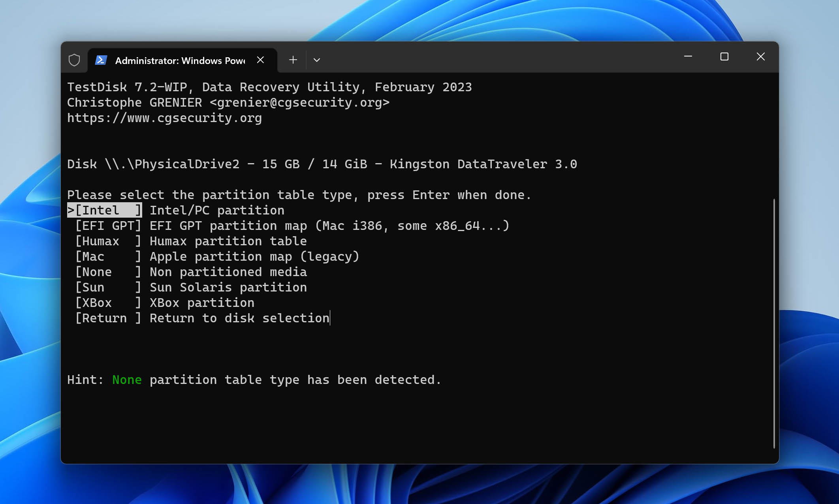Viewport: 839px width, 504px height.
Task: Click the Disk PhysicalDrive2 info line
Action: pyautogui.click(x=322, y=164)
